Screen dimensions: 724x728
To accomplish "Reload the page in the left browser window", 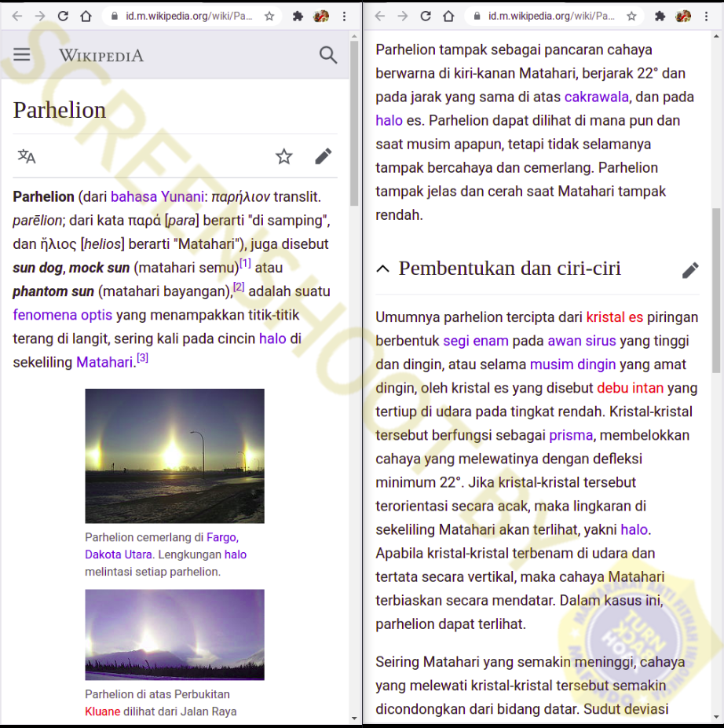I will coord(63,16).
